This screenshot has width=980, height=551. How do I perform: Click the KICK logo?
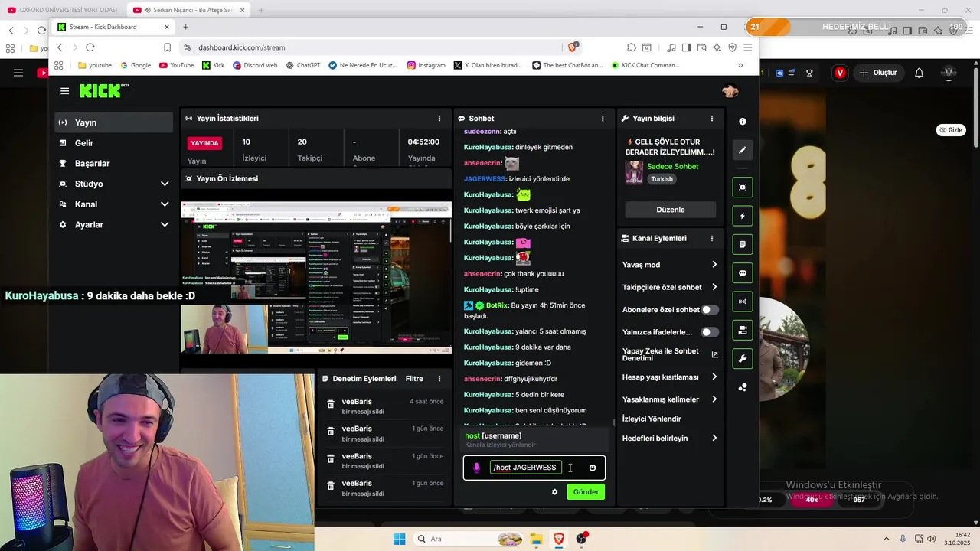point(104,90)
